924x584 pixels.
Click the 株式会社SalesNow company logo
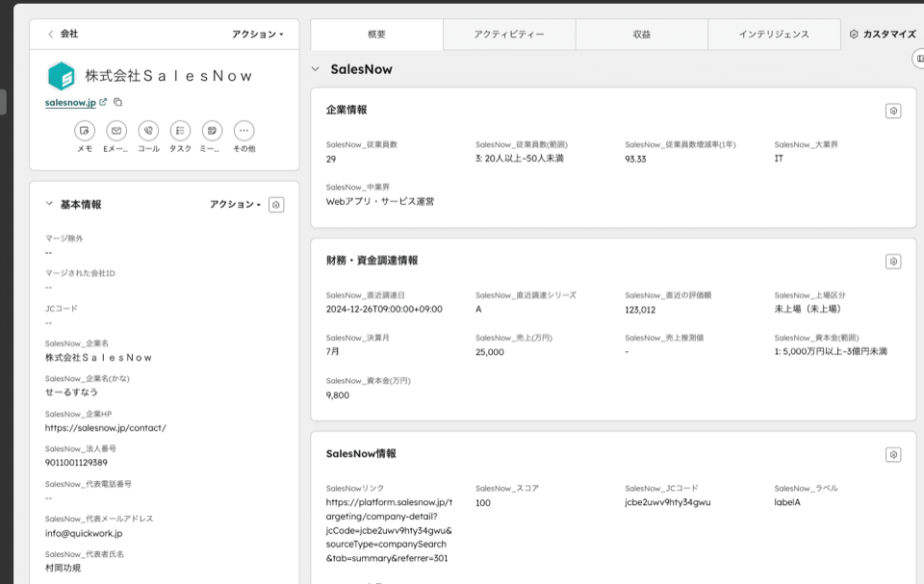tap(62, 76)
